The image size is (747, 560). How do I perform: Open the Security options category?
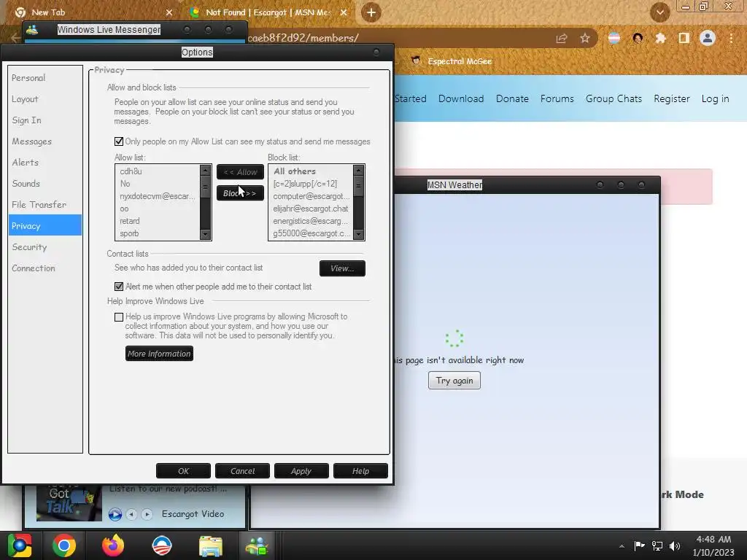pos(45,247)
